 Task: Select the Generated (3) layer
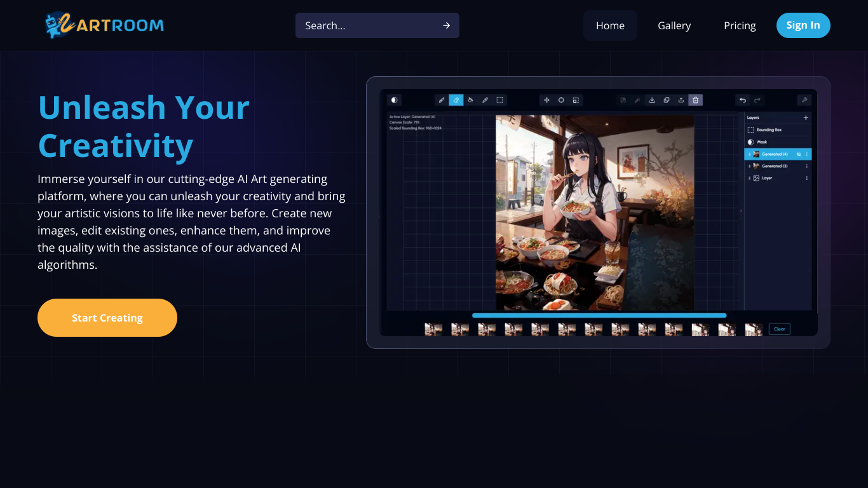click(778, 166)
